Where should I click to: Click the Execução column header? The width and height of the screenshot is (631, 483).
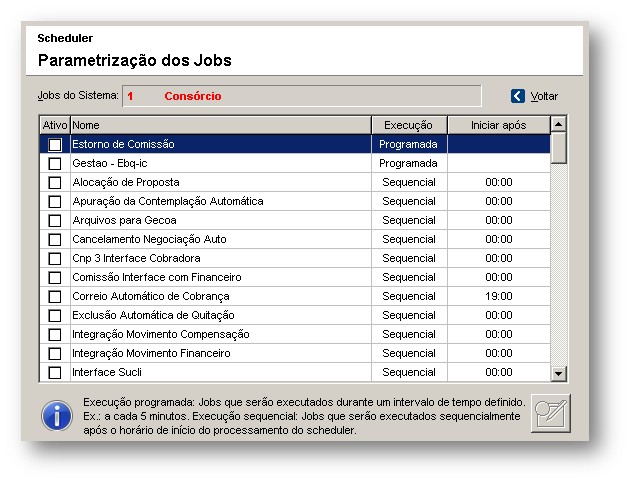tap(409, 125)
